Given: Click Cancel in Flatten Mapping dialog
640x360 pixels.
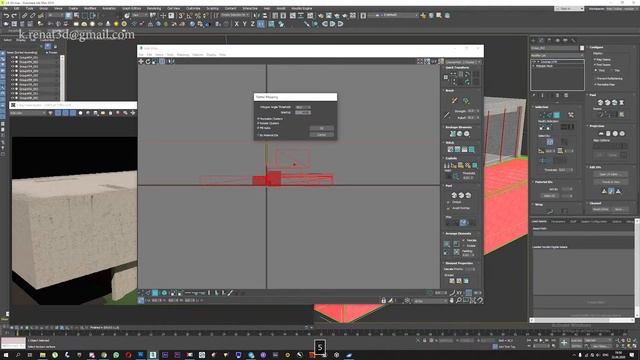Looking at the screenshot, I should pos(321,135).
